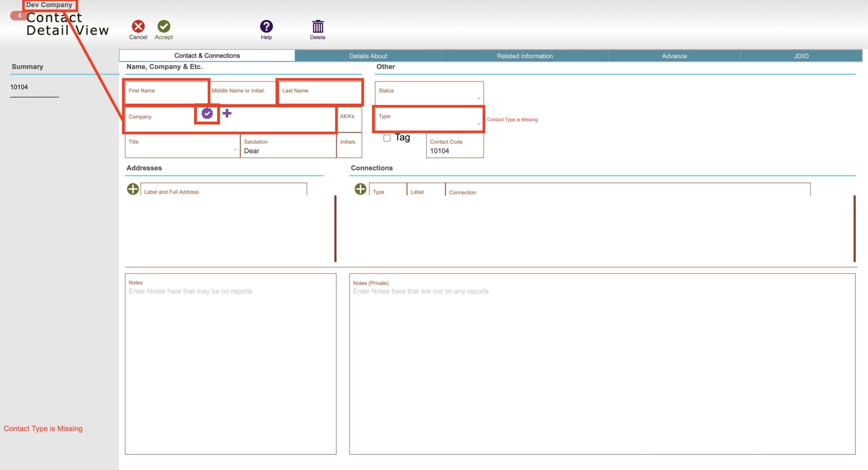The width and height of the screenshot is (868, 470).
Task: Open the contact Type dropdown
Action: point(429,119)
